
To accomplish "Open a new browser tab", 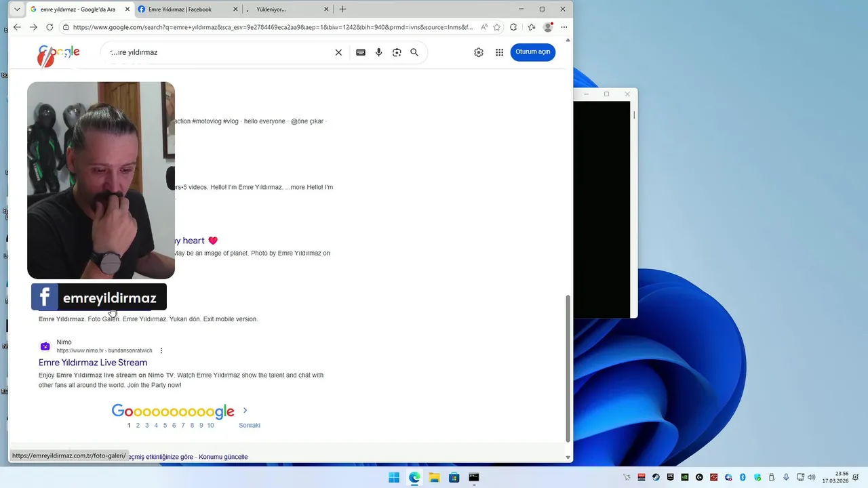I will point(342,9).
